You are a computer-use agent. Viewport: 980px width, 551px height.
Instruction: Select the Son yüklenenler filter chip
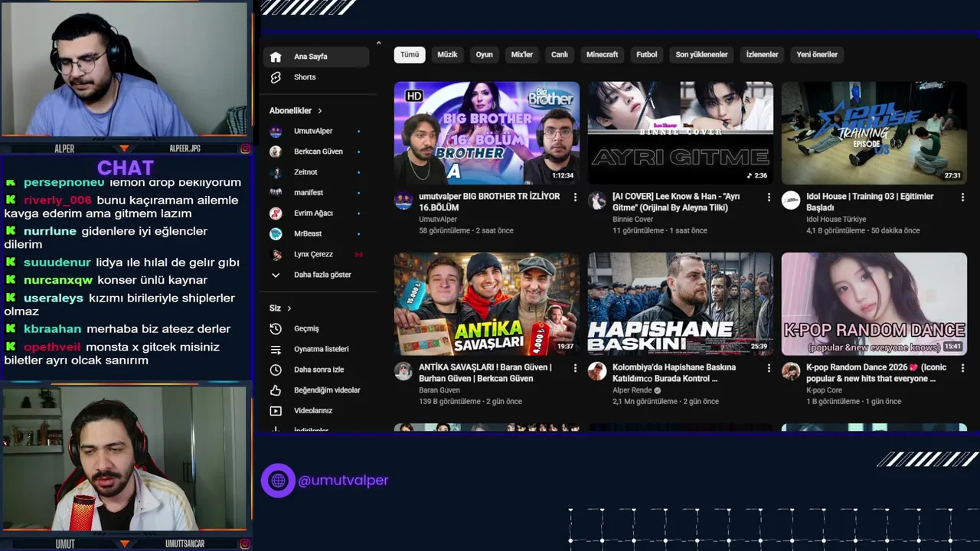point(701,54)
